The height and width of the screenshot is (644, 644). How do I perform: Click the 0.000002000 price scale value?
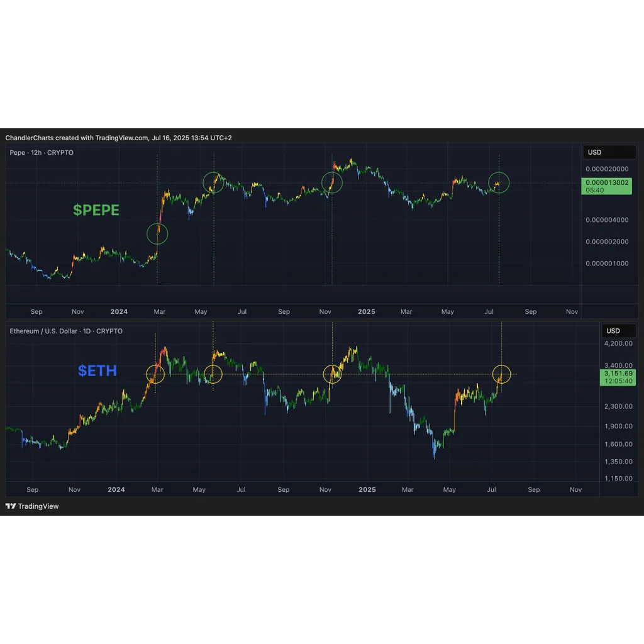coord(607,241)
